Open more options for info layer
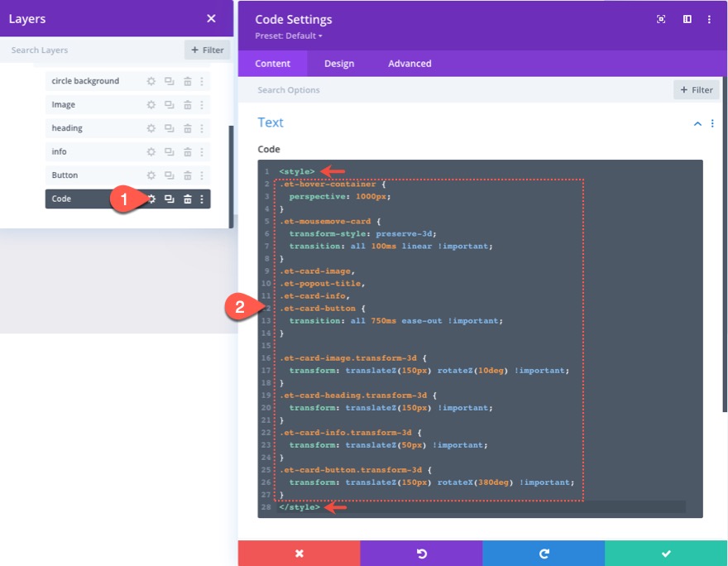Screen dimensions: 728x566 202,151
